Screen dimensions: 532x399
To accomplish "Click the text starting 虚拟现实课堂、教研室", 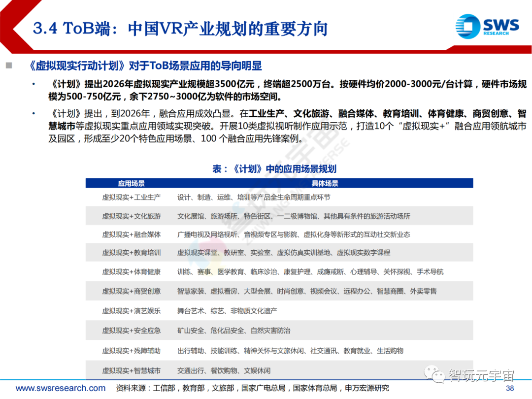I will click(x=284, y=253).
